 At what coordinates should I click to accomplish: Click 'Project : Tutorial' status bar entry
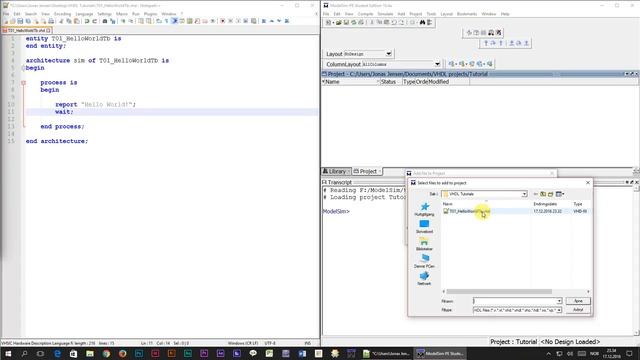click(513, 342)
